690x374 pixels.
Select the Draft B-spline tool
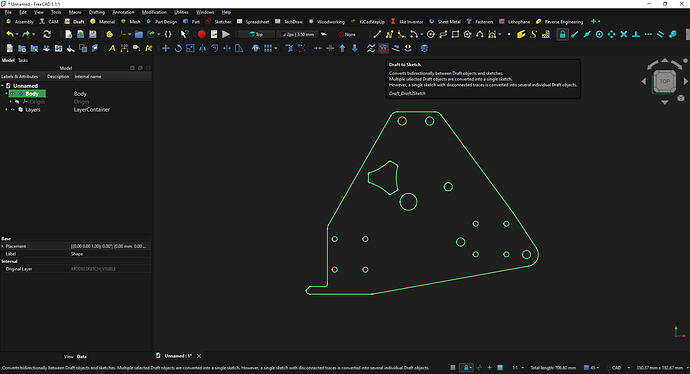coord(480,34)
